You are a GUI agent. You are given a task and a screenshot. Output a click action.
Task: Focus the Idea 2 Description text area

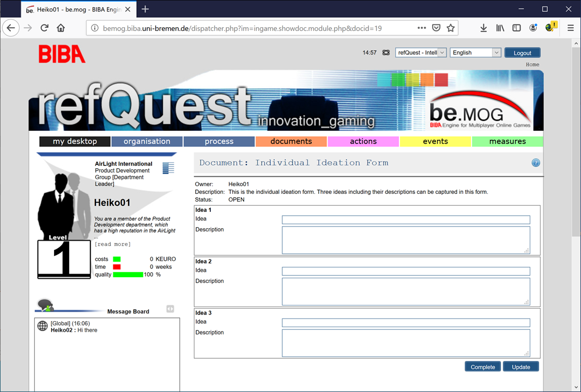(406, 292)
